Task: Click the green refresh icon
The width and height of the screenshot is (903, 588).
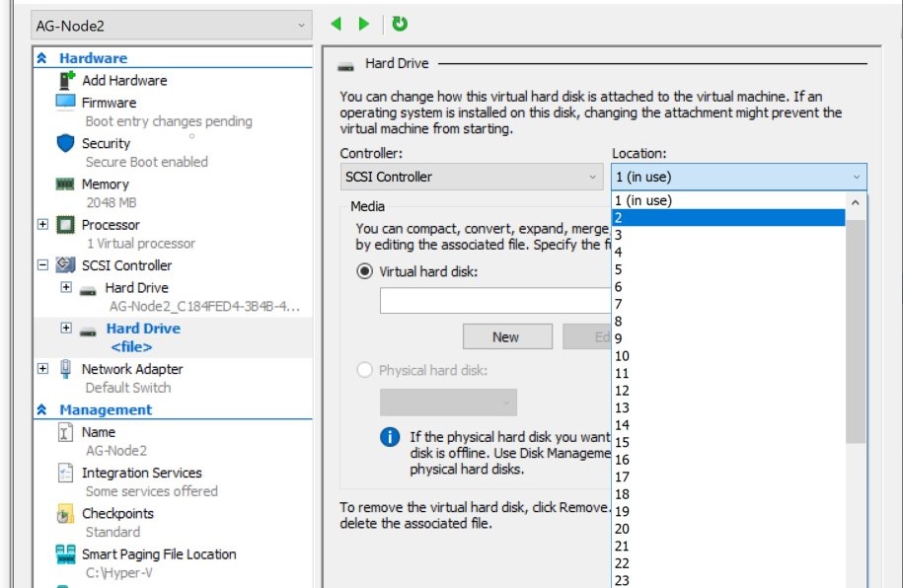Action: [400, 25]
